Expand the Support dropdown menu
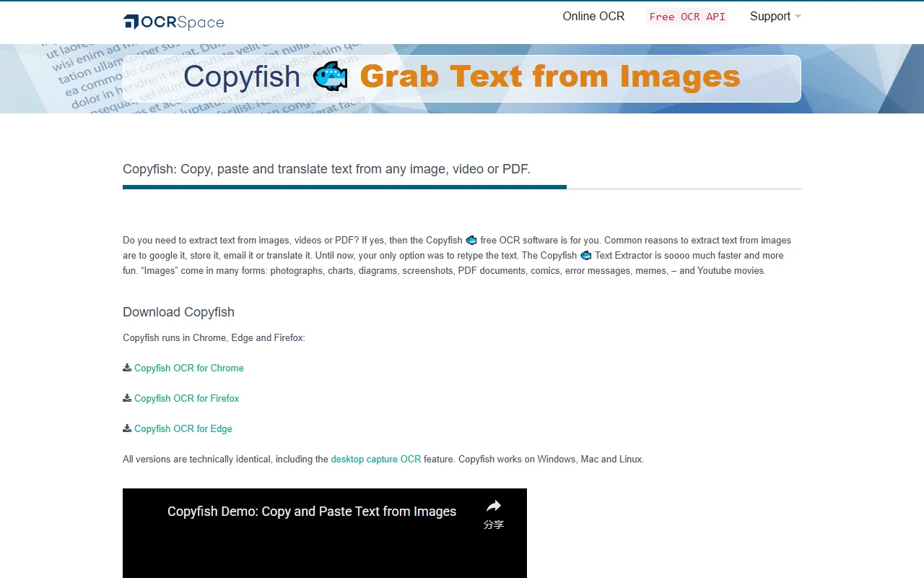Image resolution: width=924 pixels, height=578 pixels. 770,16
